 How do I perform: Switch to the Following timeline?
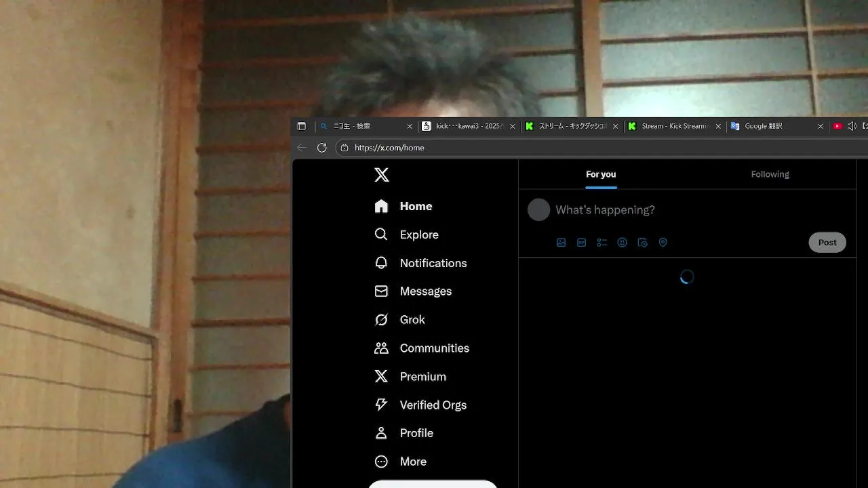pyautogui.click(x=770, y=174)
